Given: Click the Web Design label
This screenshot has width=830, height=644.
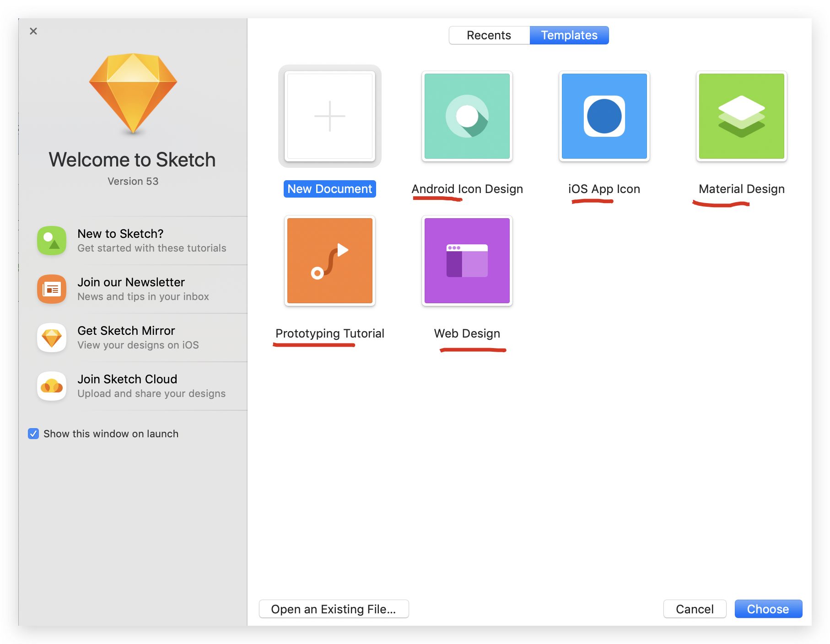Looking at the screenshot, I should (x=467, y=333).
